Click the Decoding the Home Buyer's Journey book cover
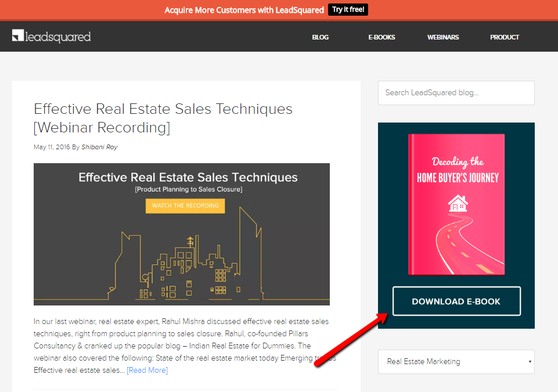 pyautogui.click(x=456, y=204)
